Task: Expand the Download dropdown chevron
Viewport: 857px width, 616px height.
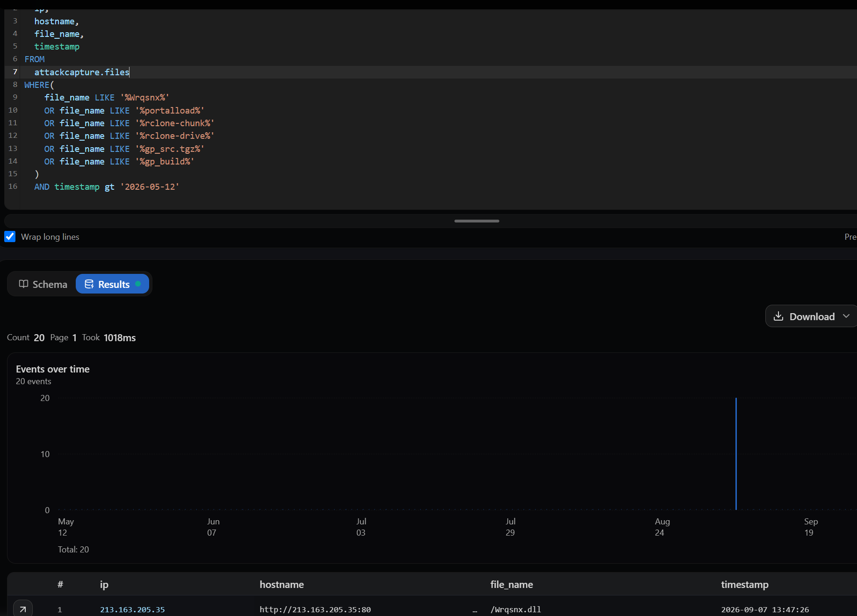Action: pyautogui.click(x=846, y=316)
